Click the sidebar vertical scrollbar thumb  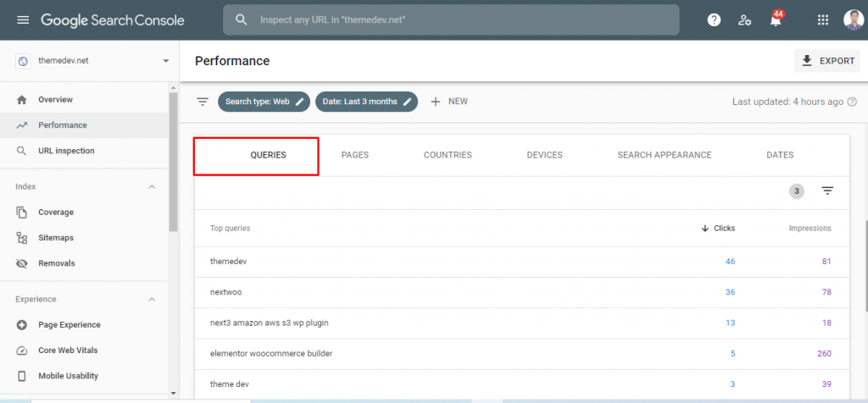173,162
